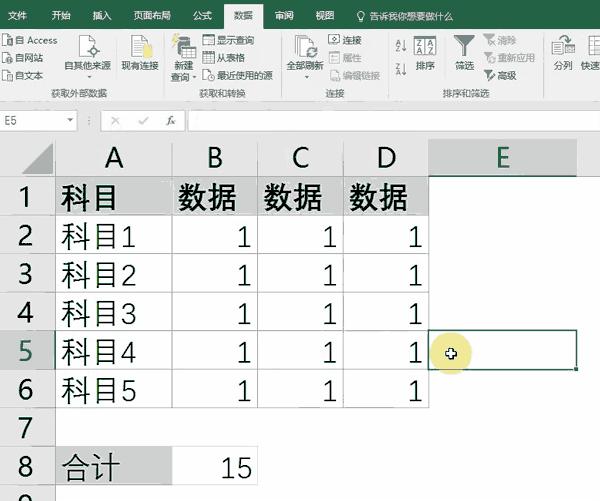
Task: Click cell A8 containing 合计
Action: tap(114, 466)
